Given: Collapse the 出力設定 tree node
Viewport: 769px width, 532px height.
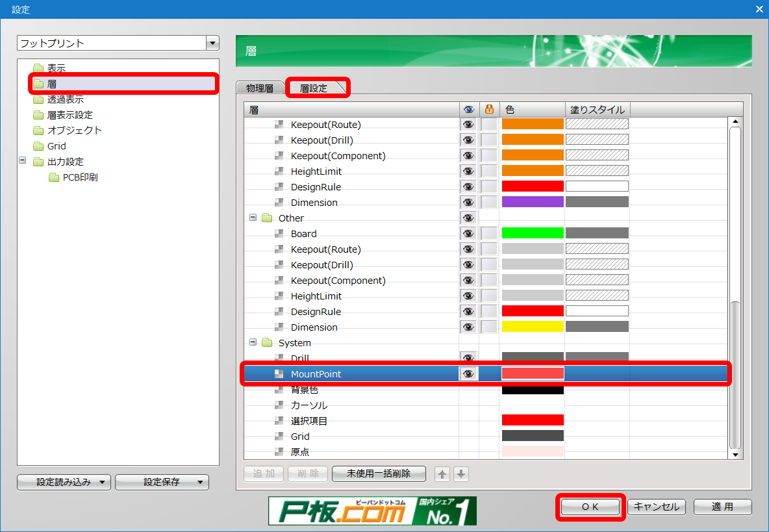Looking at the screenshot, I should (22, 161).
